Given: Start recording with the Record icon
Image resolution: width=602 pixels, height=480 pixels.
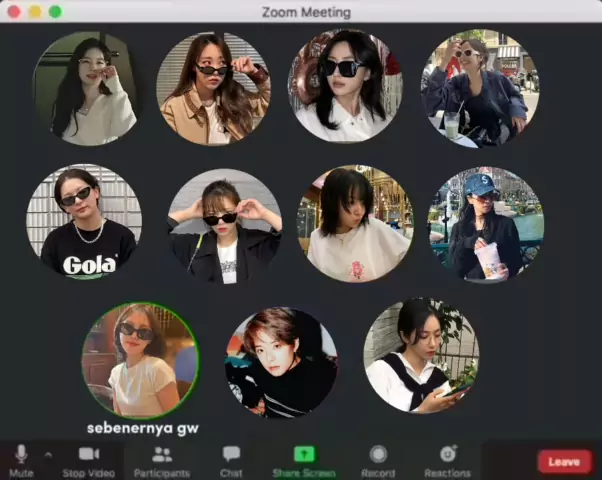Looking at the screenshot, I should click(378, 455).
